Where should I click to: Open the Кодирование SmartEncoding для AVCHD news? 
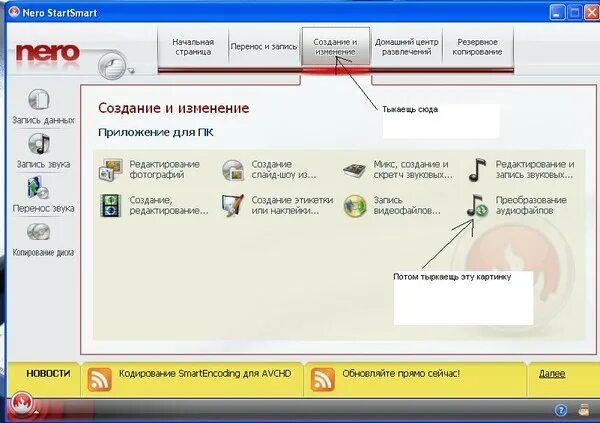tap(205, 374)
